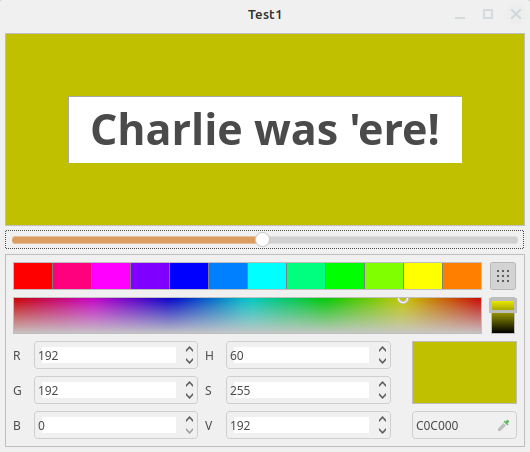
Task: Pick the blue color swatch
Action: tap(189, 276)
